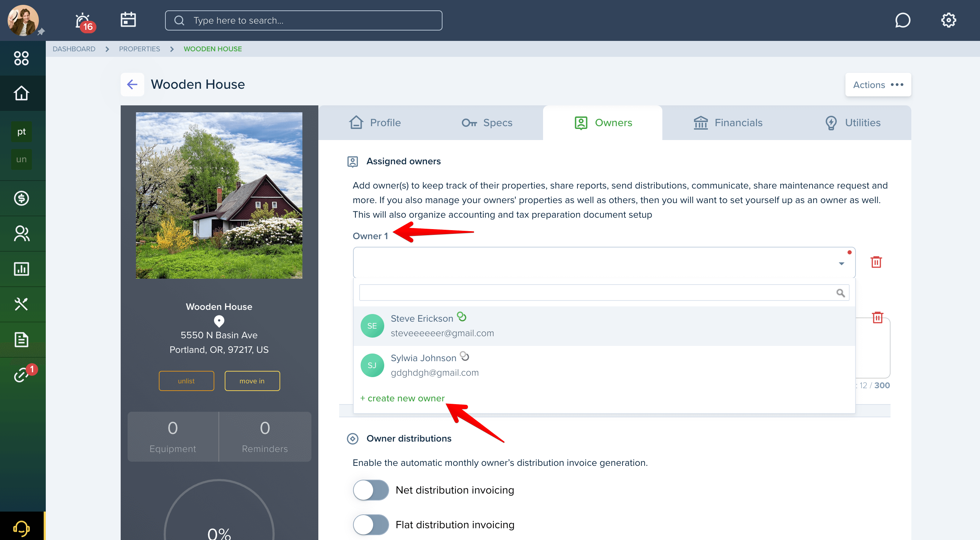Click the move in button

[x=252, y=381]
